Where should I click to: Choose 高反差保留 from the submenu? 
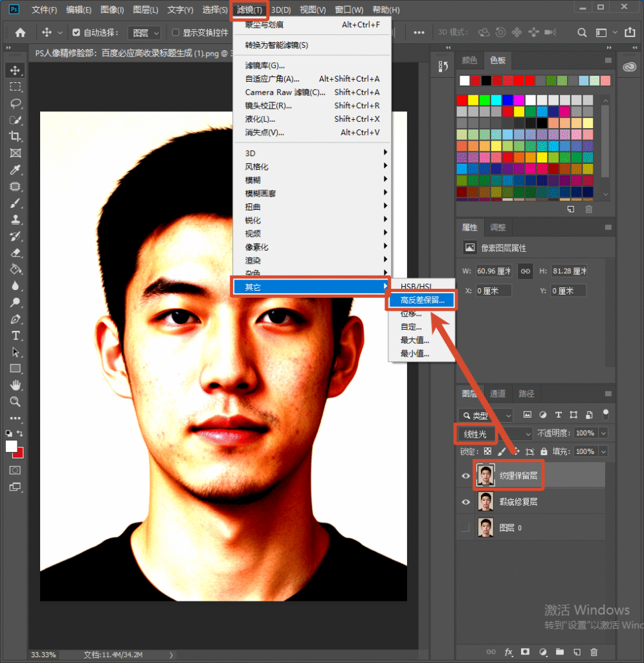(421, 300)
